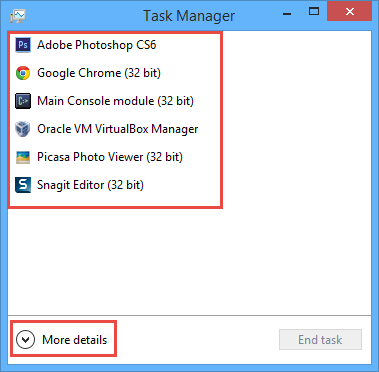Viewport: 379px width, 372px height.
Task: Click the More details label
Action: coord(75,340)
